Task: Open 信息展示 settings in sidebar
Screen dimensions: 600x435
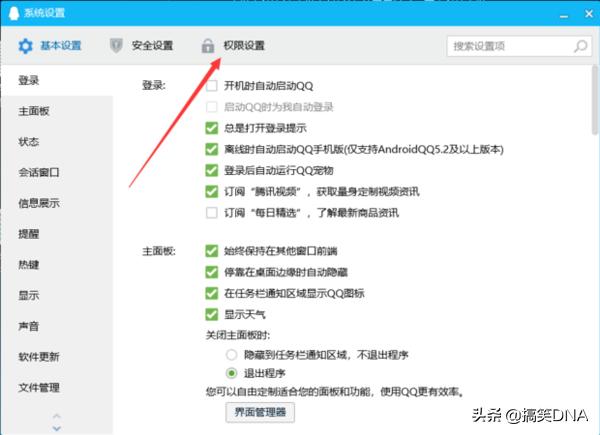Action: [57, 203]
